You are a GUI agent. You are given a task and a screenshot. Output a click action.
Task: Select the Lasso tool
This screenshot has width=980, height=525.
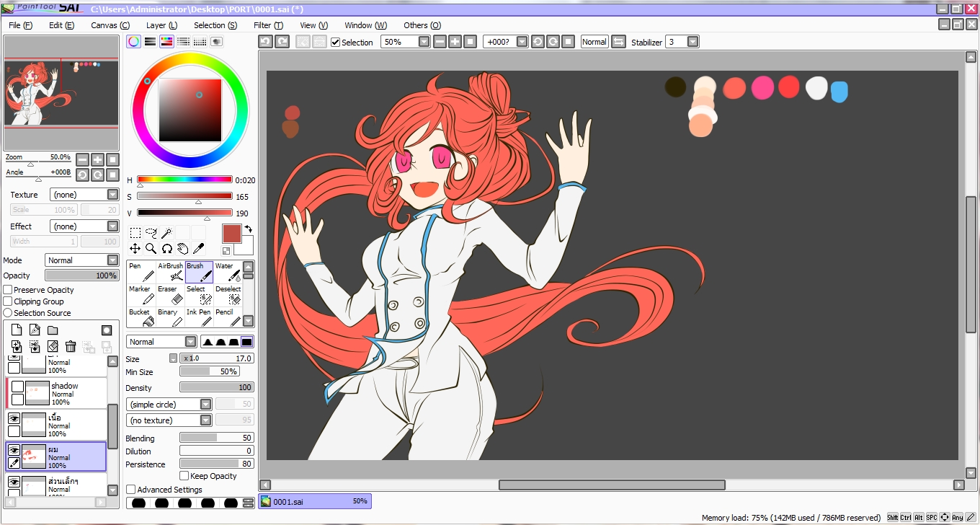point(151,233)
